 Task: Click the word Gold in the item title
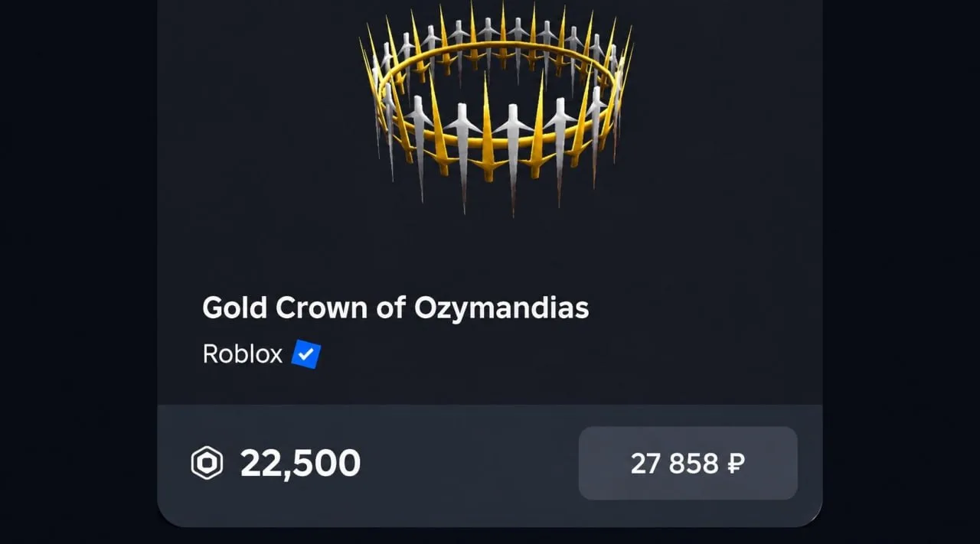235,308
